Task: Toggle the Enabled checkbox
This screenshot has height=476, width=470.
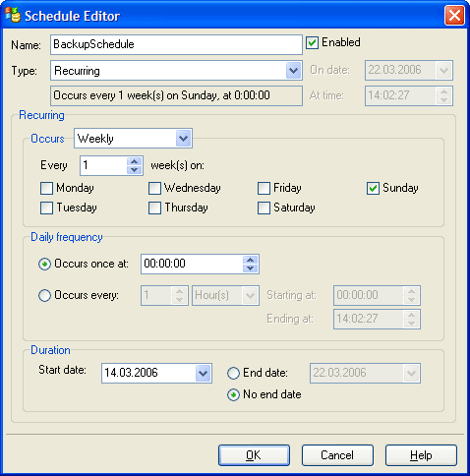Action: 312,42
